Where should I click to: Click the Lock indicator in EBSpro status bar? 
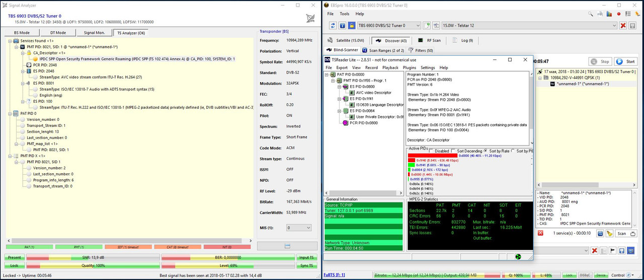pyautogui.click(x=570, y=275)
